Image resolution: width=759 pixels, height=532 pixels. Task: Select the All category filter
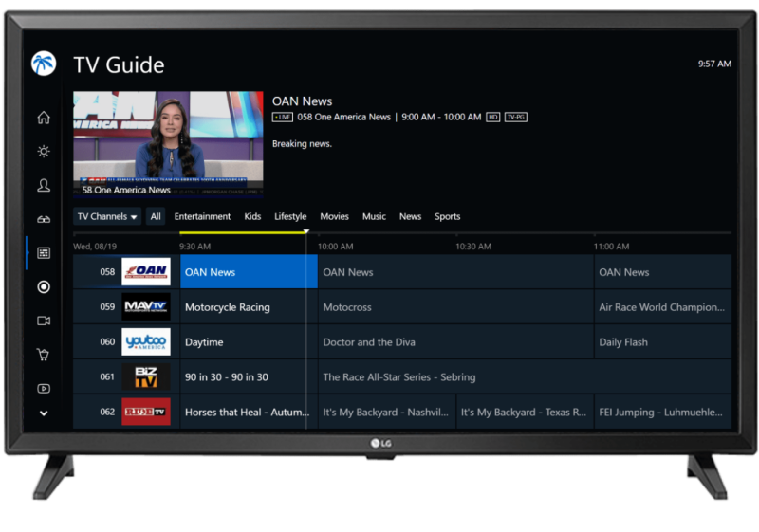156,216
